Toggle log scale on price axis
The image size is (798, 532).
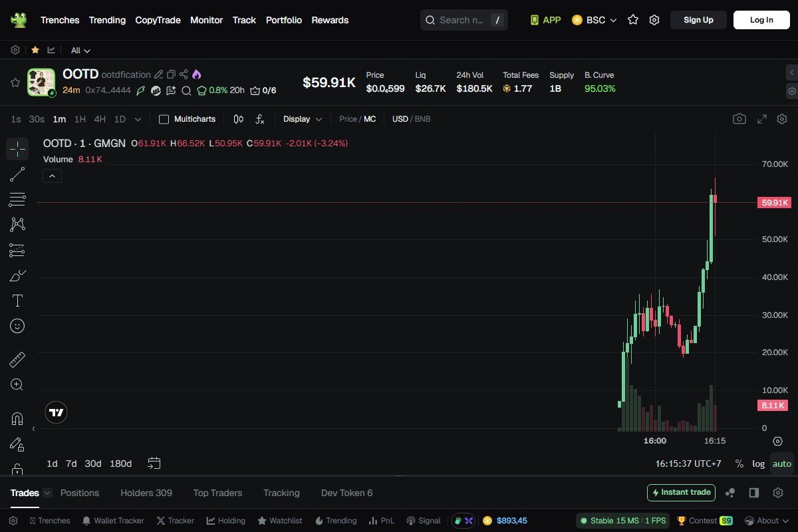(x=759, y=464)
